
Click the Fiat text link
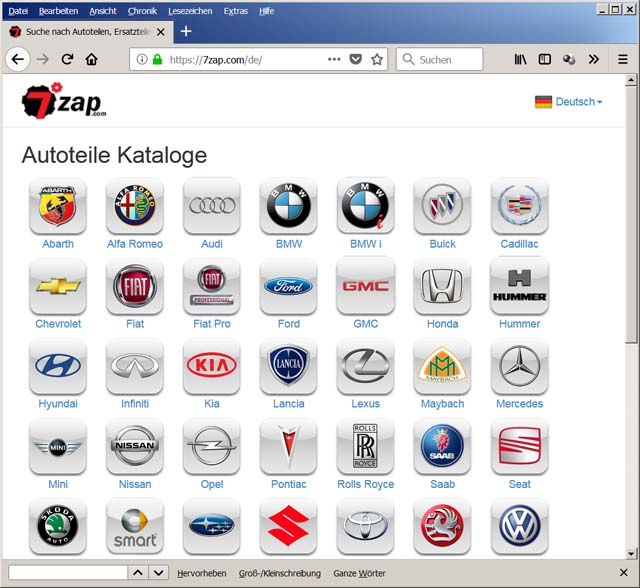pyautogui.click(x=135, y=324)
